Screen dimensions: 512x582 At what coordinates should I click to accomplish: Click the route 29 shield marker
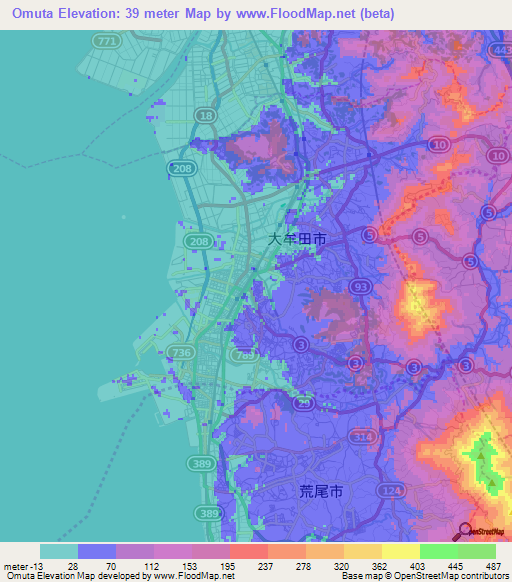[304, 403]
